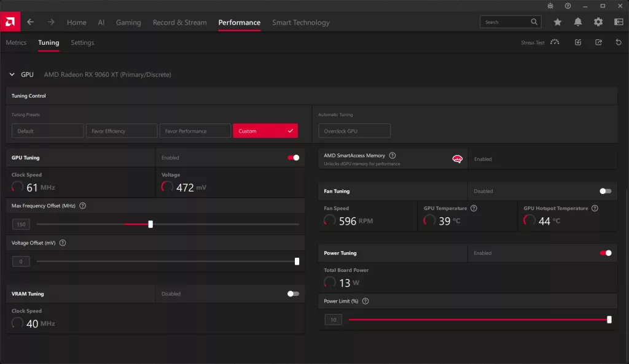Open favorites star icon

coord(558,22)
